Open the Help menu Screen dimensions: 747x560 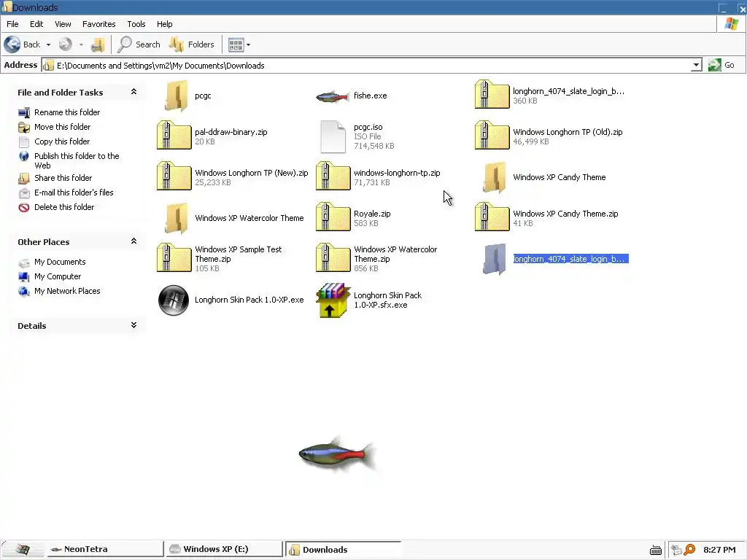(164, 24)
